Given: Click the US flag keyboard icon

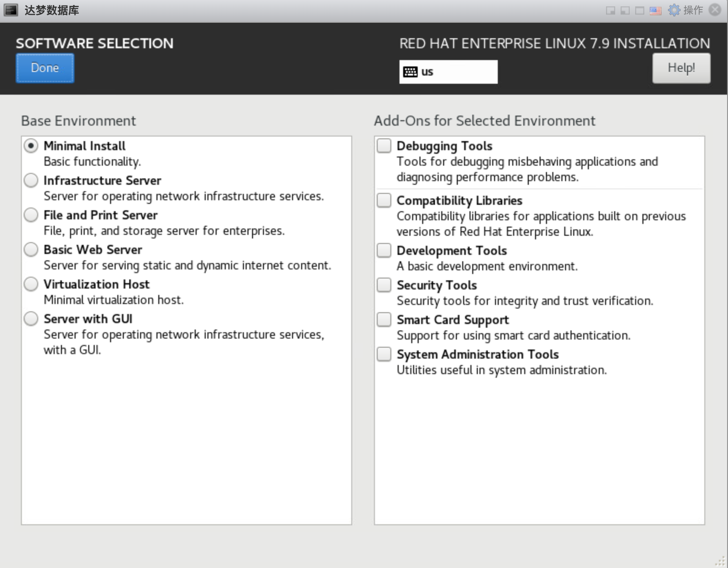Looking at the screenshot, I should [655, 10].
